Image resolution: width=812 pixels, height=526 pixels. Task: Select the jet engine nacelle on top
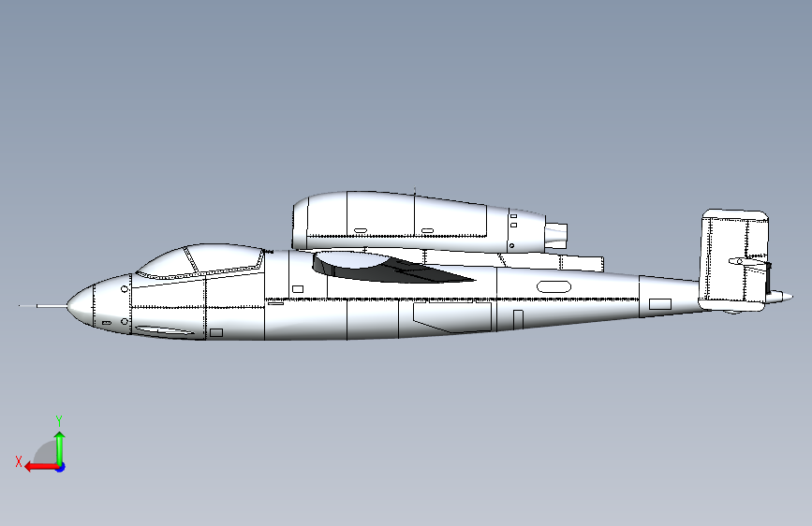point(420,223)
